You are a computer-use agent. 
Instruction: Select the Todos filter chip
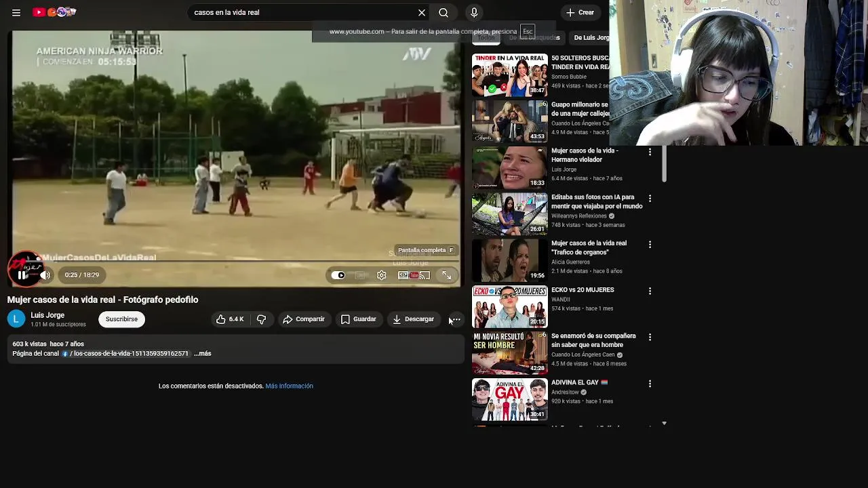coord(486,38)
